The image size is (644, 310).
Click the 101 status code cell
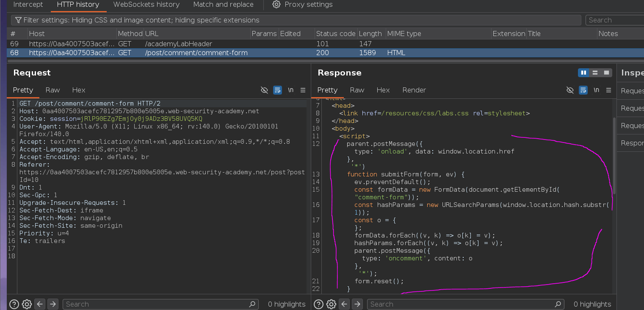[x=323, y=44]
